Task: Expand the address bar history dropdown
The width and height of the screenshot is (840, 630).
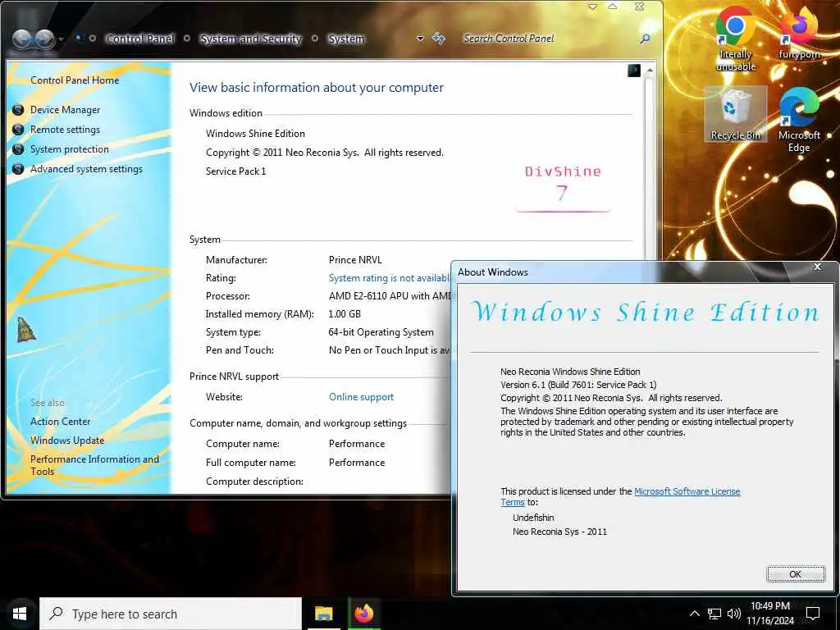Action: coord(421,39)
